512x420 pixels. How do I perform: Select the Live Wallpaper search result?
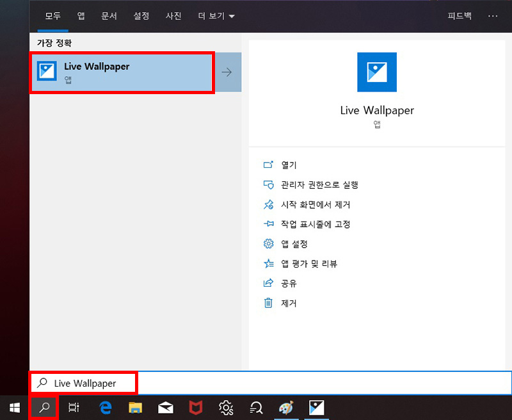coord(122,72)
